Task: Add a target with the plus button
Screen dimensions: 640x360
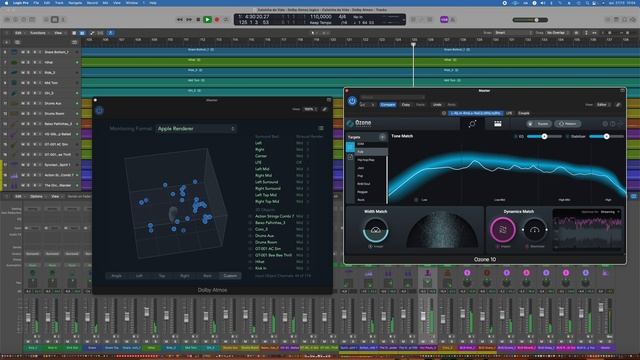Action: [x=382, y=137]
